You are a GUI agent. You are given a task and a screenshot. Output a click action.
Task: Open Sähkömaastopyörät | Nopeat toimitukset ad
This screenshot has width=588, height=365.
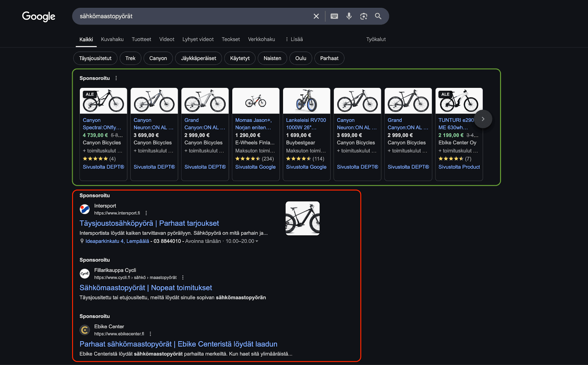146,288
